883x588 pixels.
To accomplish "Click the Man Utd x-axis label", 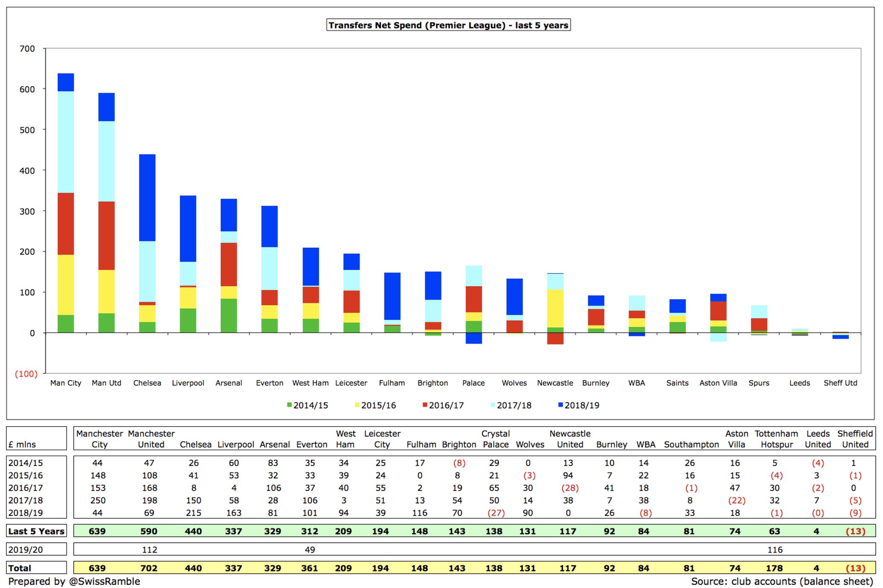I will (x=106, y=383).
